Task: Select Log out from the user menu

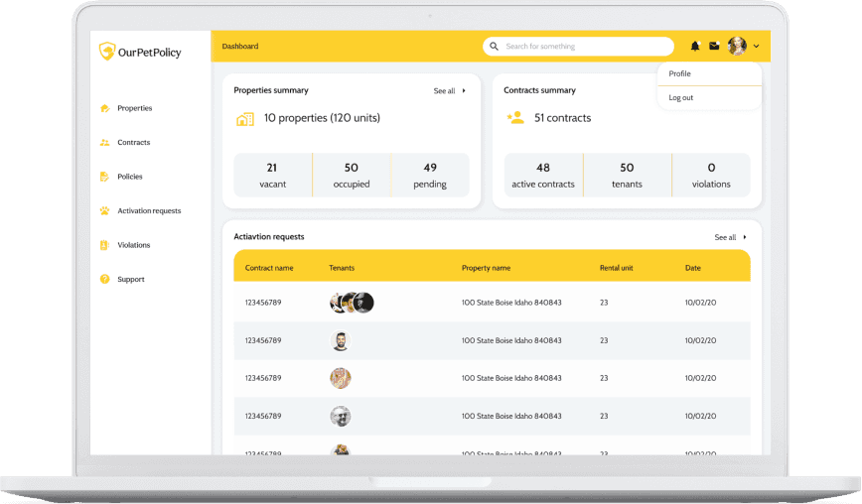Action: (680, 98)
